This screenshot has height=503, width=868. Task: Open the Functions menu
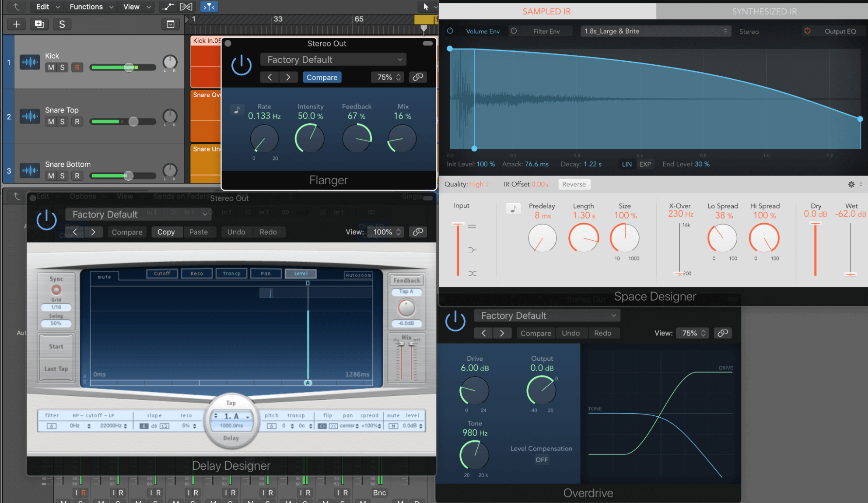click(91, 7)
